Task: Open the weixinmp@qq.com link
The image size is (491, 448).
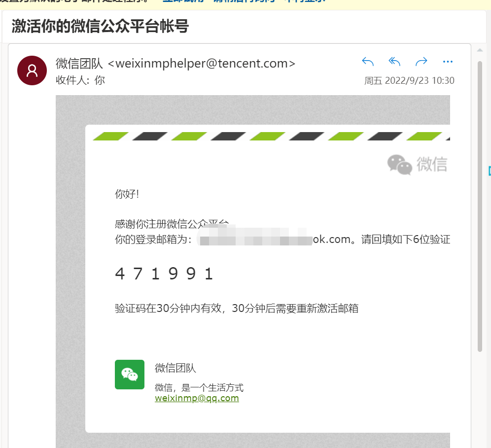Action: click(x=197, y=398)
